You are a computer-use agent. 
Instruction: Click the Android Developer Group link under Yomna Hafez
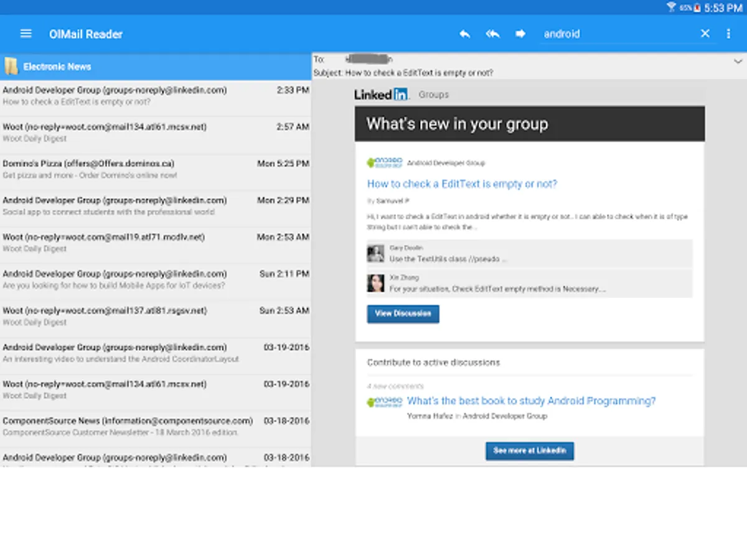click(x=505, y=416)
